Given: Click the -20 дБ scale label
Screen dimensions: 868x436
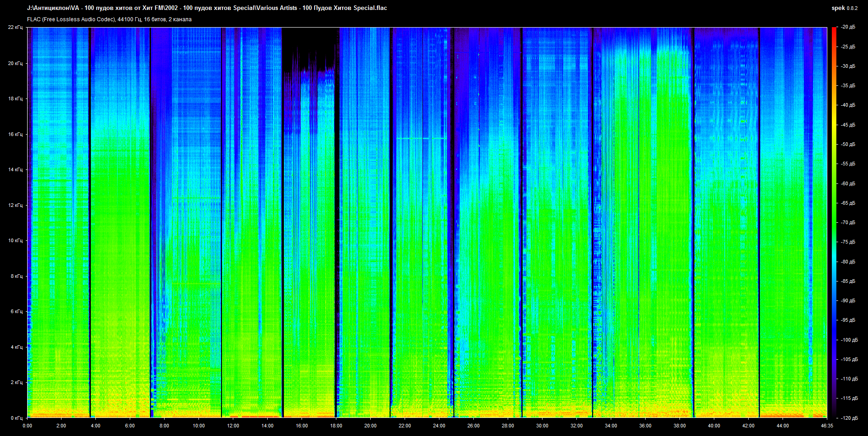Looking at the screenshot, I should point(848,27).
